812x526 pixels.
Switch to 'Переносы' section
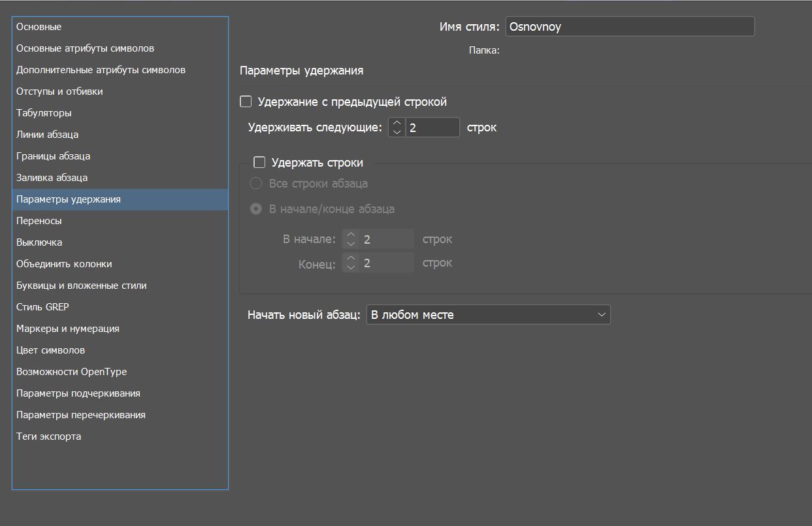[39, 221]
